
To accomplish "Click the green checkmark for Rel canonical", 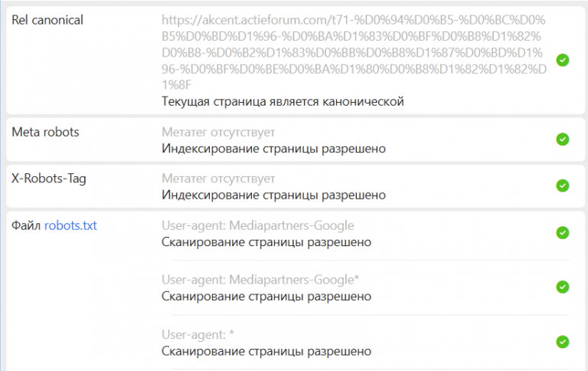I will click(x=563, y=60).
